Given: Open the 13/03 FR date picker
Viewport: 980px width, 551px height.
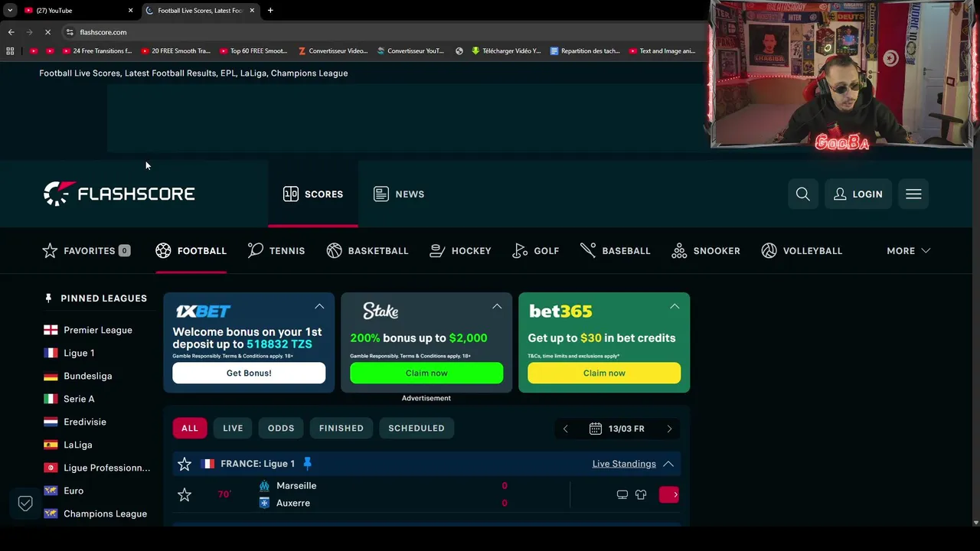Looking at the screenshot, I should tap(617, 429).
